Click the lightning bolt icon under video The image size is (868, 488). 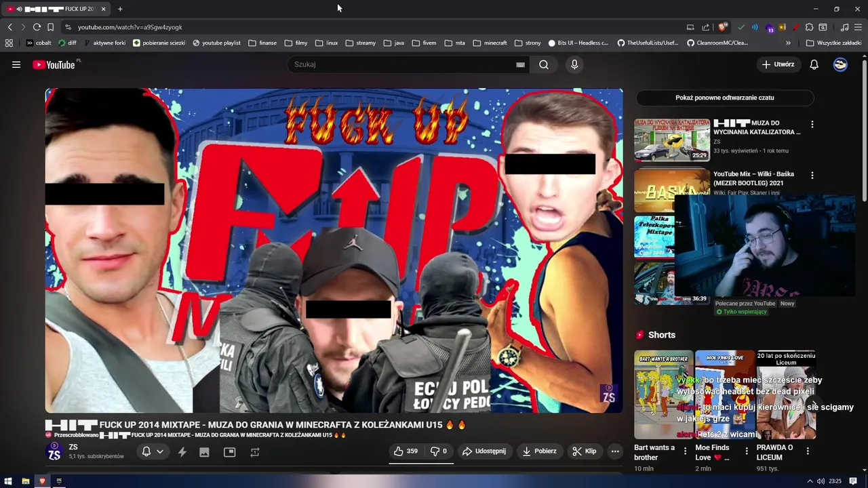click(x=182, y=452)
